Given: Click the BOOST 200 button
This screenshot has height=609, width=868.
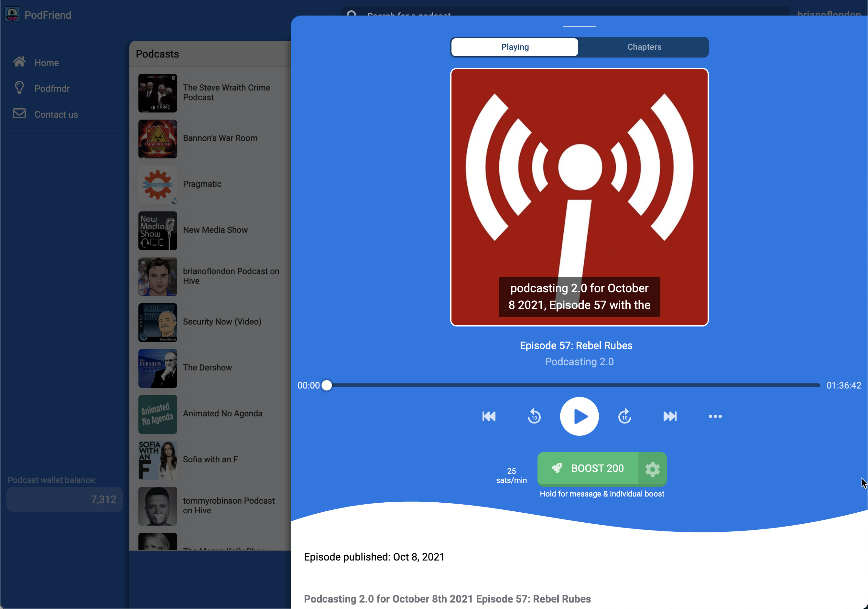Looking at the screenshot, I should point(589,469).
